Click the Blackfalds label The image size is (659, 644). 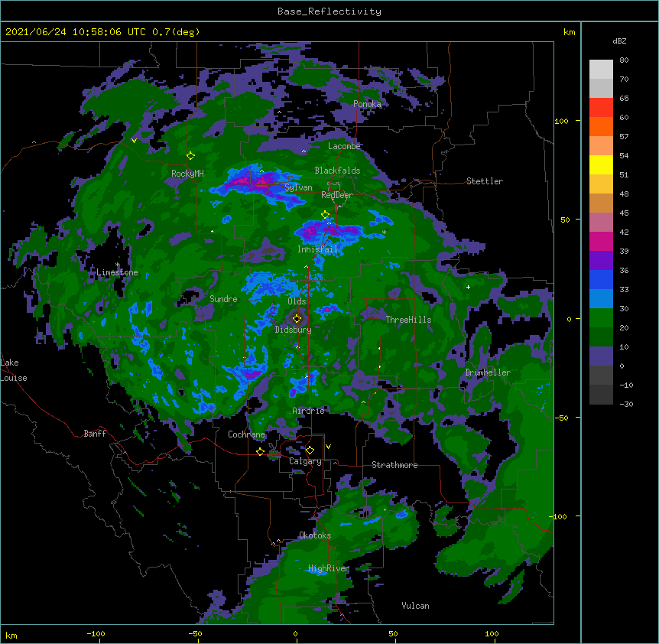click(x=337, y=171)
